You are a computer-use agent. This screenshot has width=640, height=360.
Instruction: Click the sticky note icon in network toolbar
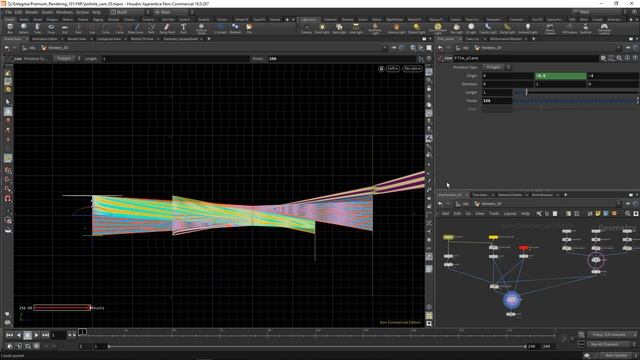[598, 213]
